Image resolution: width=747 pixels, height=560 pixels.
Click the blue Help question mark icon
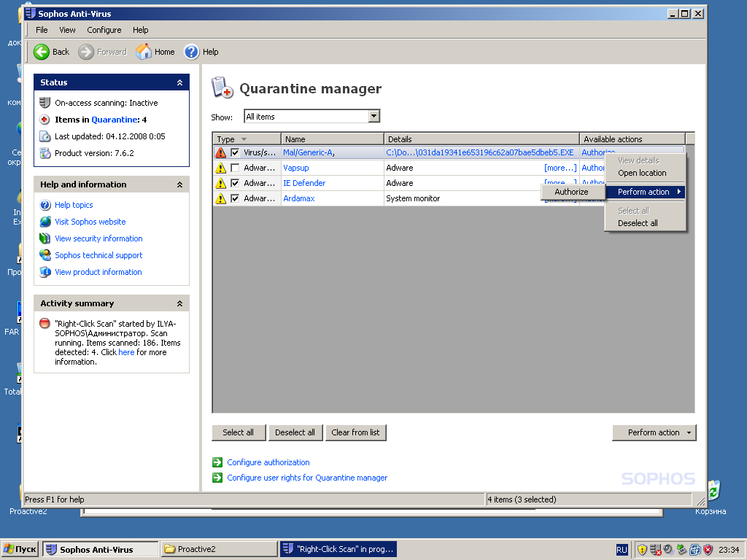coord(192,52)
